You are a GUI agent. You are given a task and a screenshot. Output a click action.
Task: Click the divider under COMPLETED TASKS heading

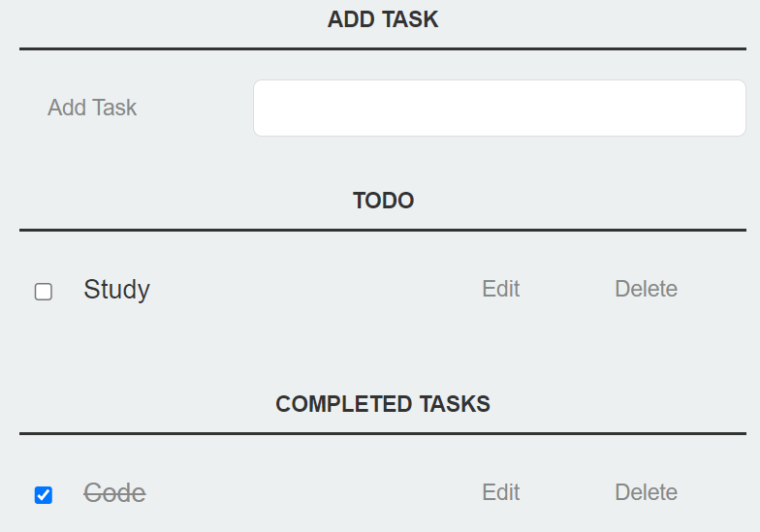tap(383, 434)
